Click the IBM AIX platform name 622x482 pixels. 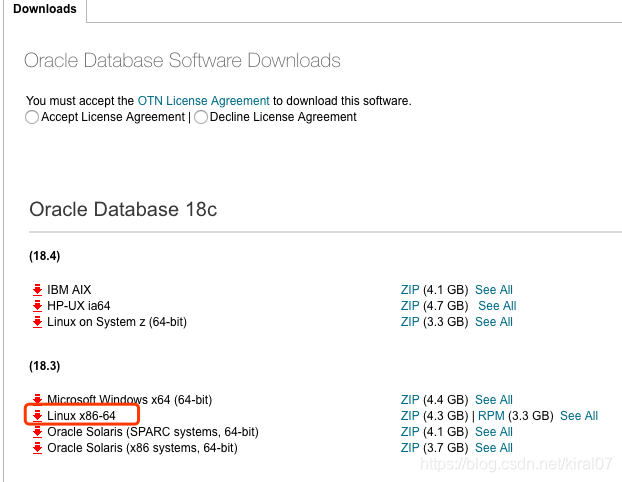click(x=69, y=290)
